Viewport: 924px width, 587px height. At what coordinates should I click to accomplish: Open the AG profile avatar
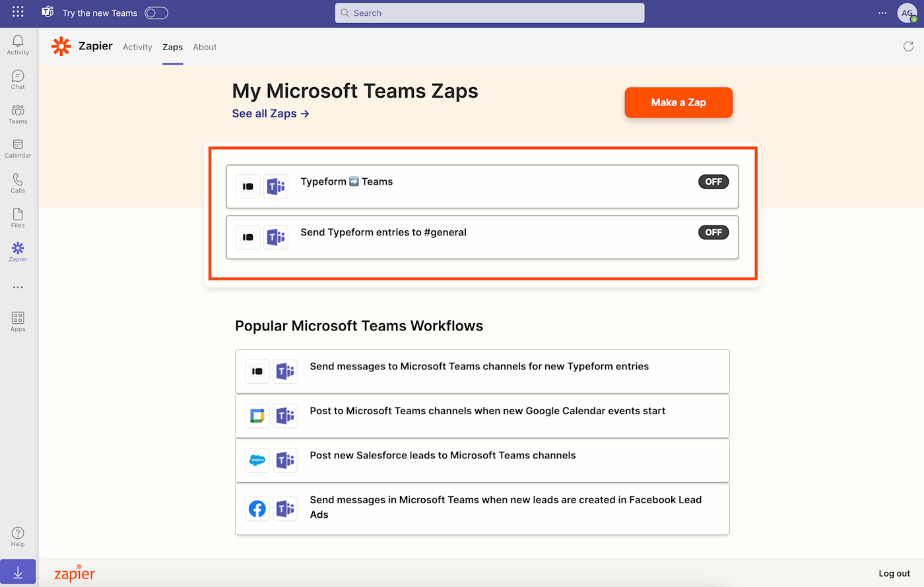tap(907, 13)
